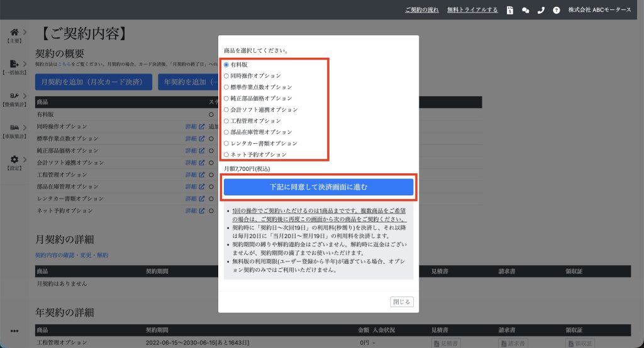Open the ご契約の流れ link in header

(x=422, y=10)
